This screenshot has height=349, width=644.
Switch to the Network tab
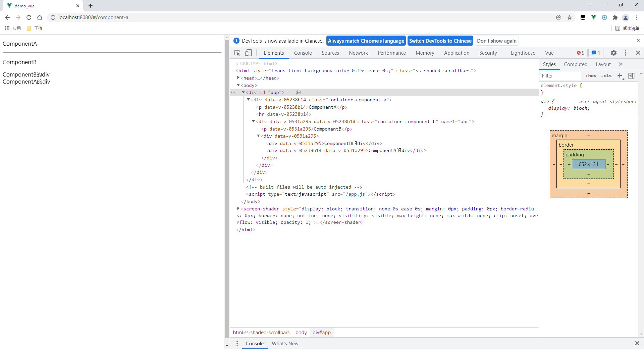(359, 53)
